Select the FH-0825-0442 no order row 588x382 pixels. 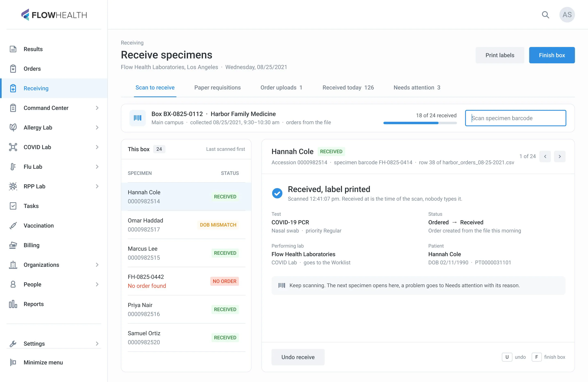186,281
